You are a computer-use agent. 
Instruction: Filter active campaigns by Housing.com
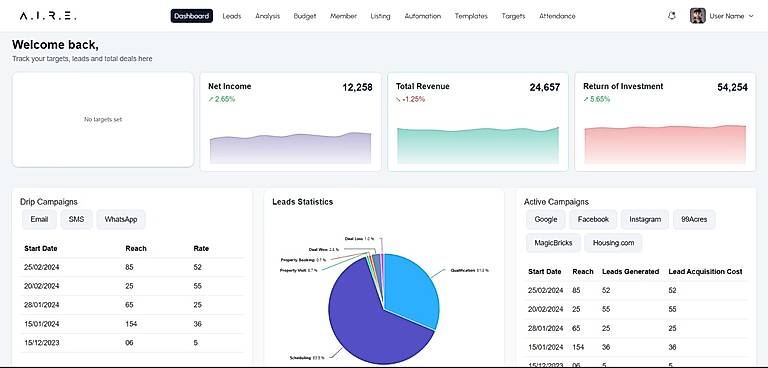click(x=613, y=243)
